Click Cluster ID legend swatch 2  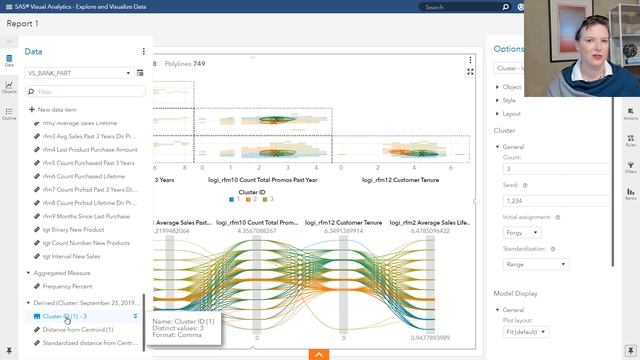coord(248,200)
